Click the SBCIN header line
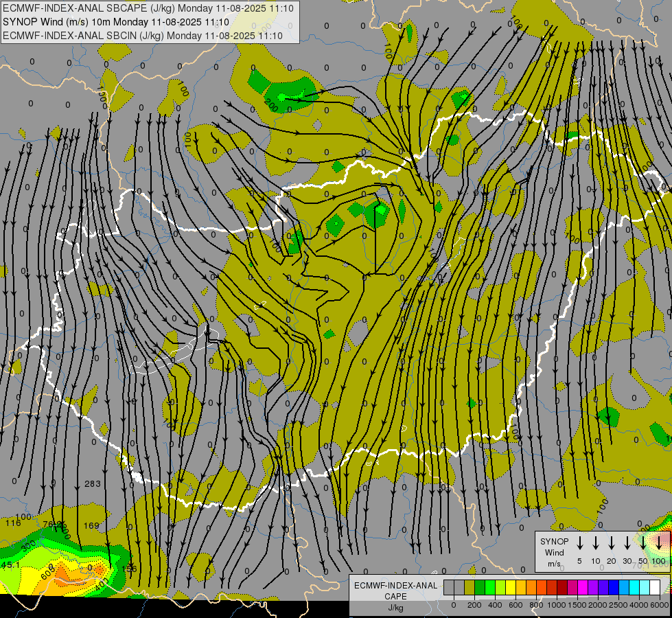672x618 pixels. tap(143, 36)
